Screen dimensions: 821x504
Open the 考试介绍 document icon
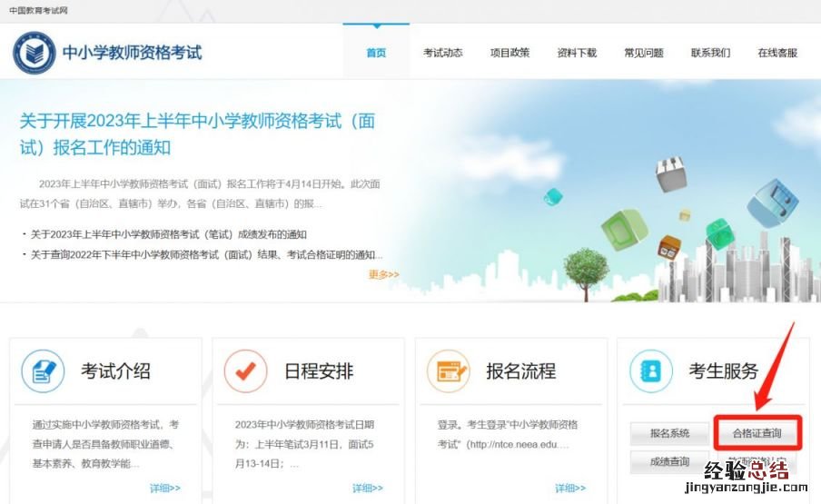[43, 371]
